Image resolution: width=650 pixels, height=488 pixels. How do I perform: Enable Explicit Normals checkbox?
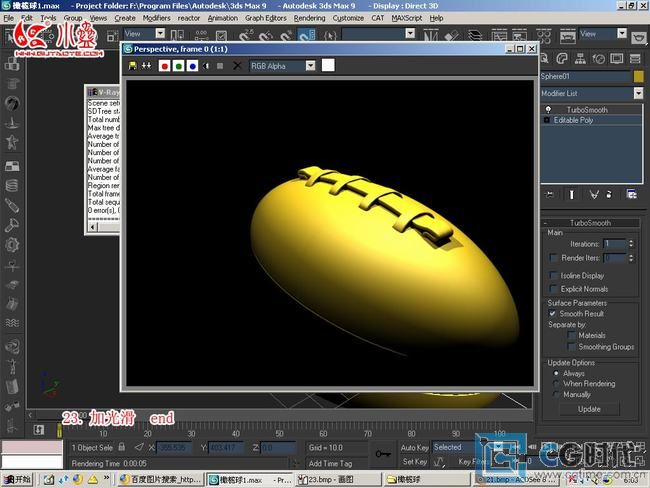point(553,289)
